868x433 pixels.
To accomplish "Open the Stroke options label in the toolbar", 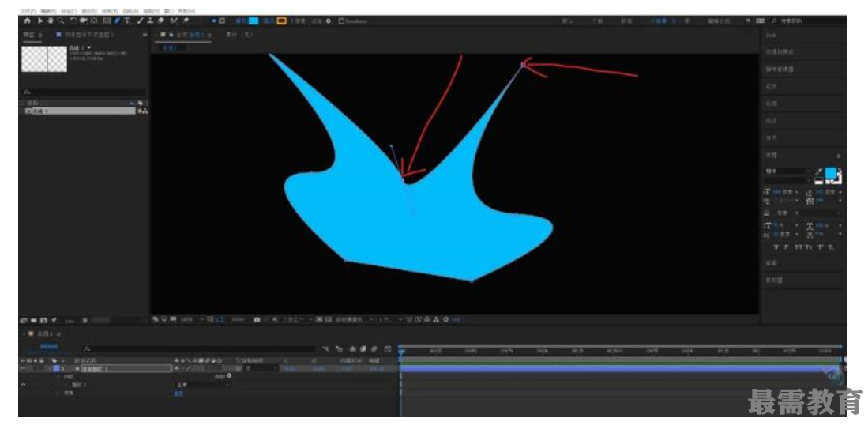I will (x=269, y=21).
